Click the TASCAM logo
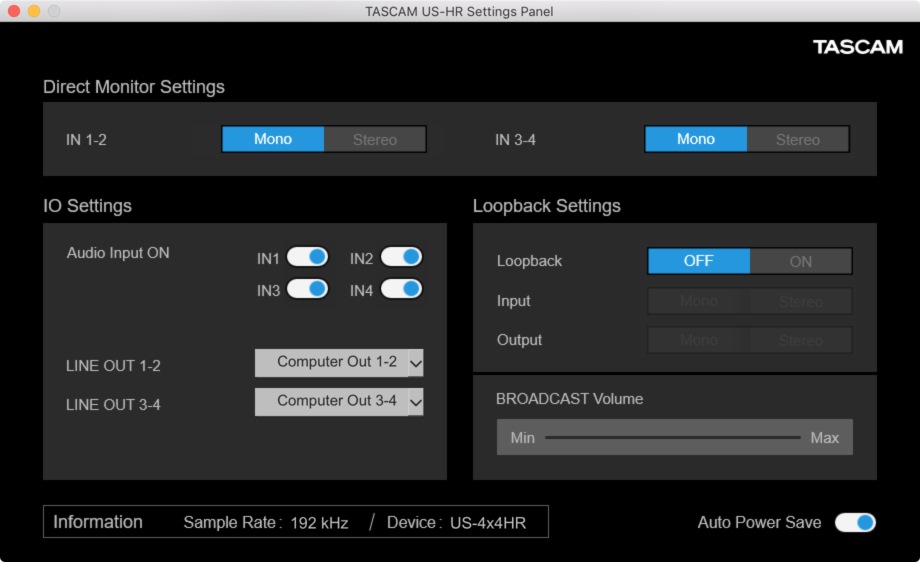Image resolution: width=920 pixels, height=562 pixels. click(x=858, y=47)
